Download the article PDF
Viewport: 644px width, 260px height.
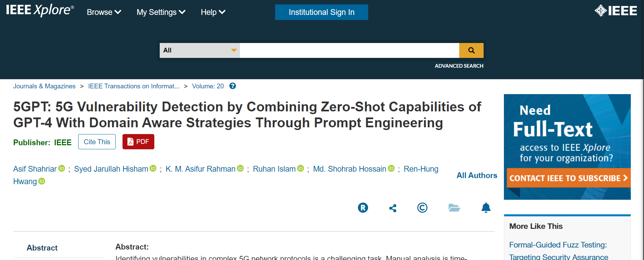(x=138, y=142)
